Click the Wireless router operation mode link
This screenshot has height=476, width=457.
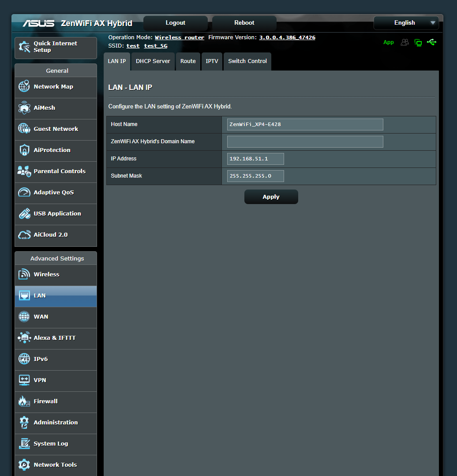point(179,37)
